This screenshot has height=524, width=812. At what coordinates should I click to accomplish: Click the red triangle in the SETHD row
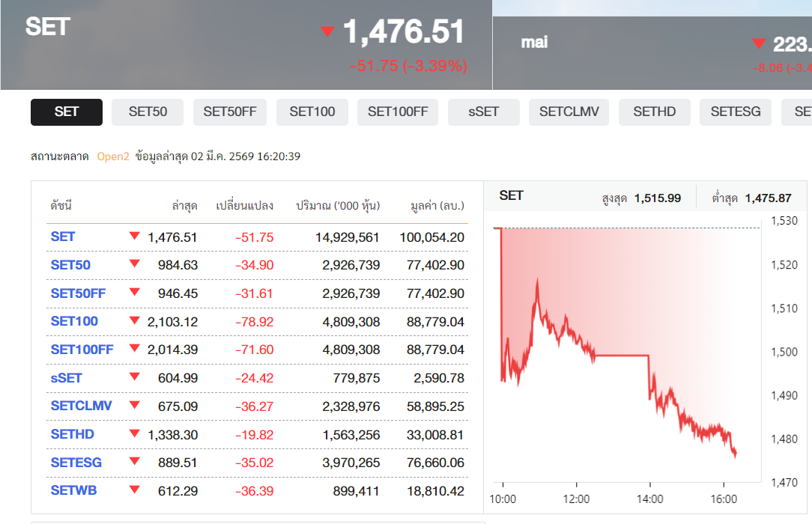[x=135, y=433]
